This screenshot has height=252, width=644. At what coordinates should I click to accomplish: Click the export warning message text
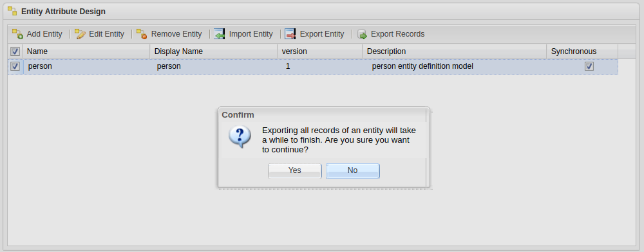(339, 140)
